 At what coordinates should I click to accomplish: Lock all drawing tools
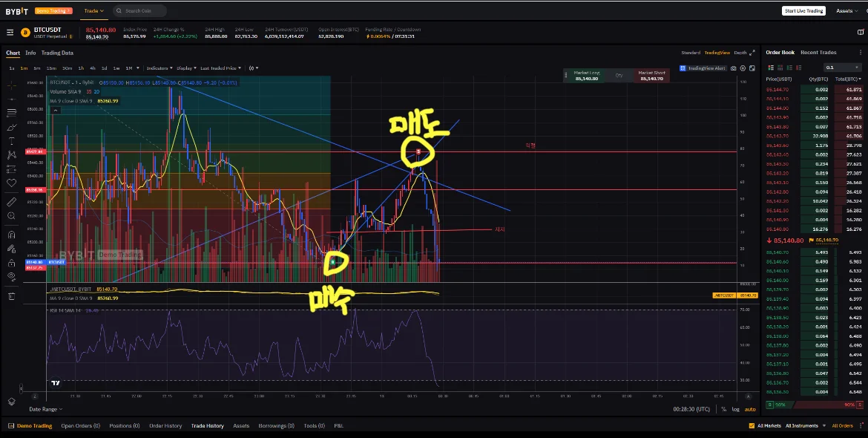pos(12,263)
